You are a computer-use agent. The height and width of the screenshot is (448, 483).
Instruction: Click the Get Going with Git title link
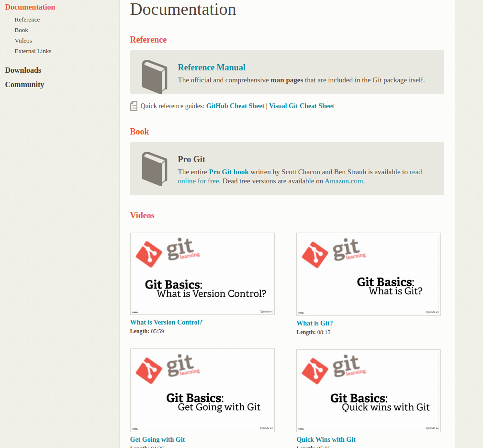tap(157, 439)
